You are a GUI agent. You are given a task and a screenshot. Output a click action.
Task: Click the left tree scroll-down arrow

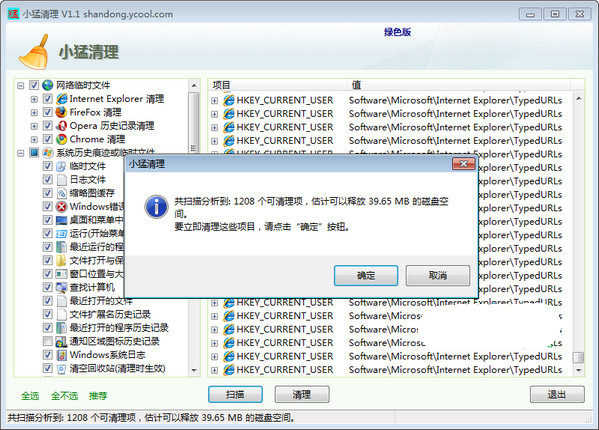tap(194, 370)
